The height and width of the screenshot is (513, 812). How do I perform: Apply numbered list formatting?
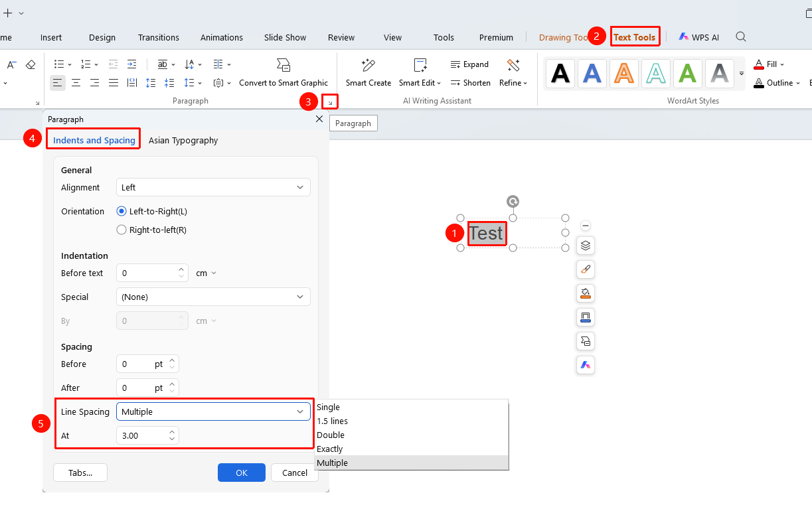[x=85, y=64]
